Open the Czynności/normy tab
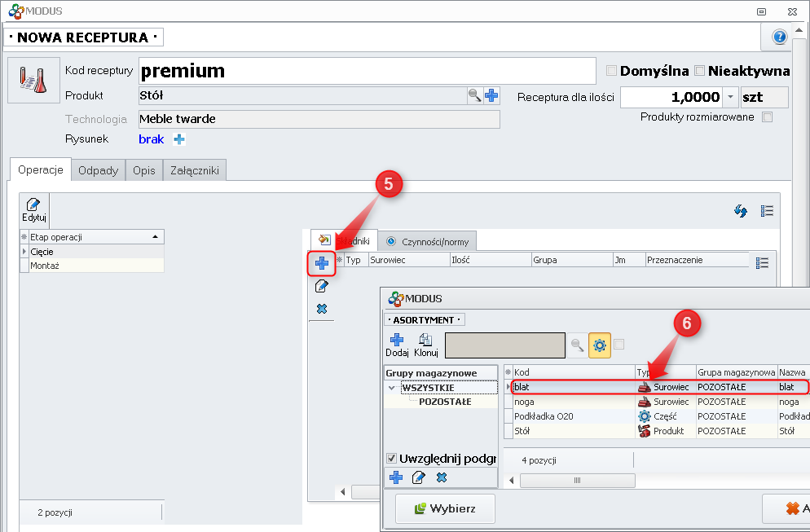The image size is (810, 532). 427,241
